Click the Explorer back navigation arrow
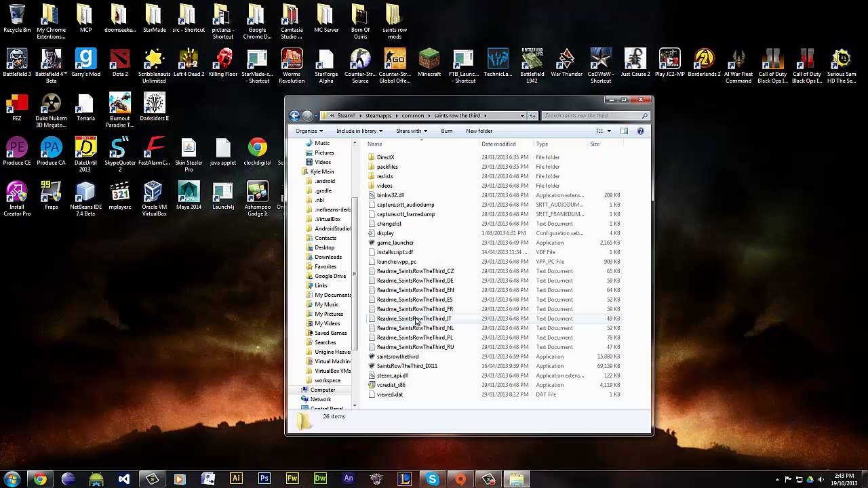868x488 pixels. point(294,116)
